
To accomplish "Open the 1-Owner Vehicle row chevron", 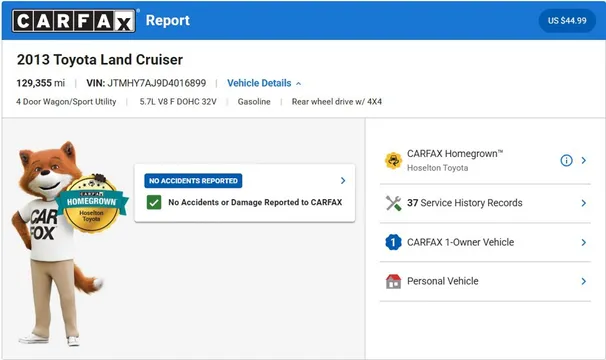I will pos(584,242).
